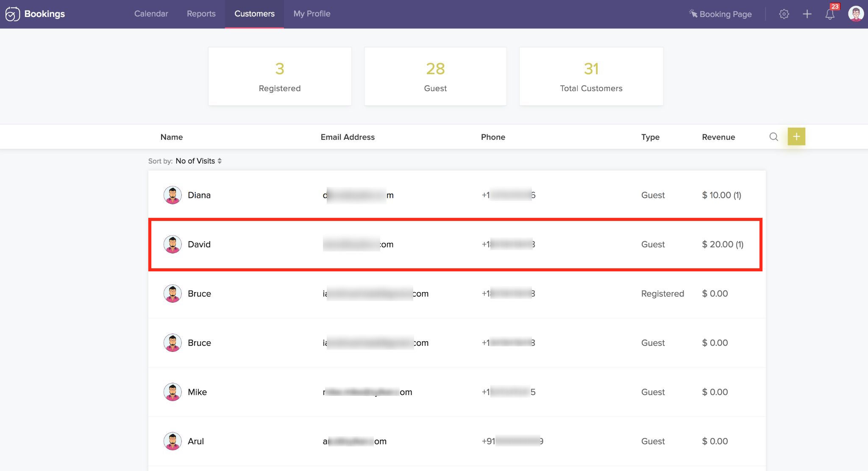
Task: Open the settings gear icon
Action: (784, 14)
